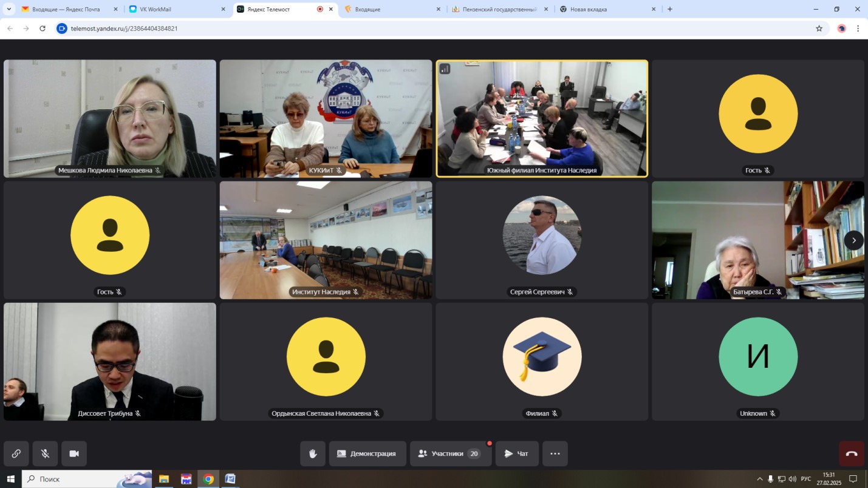Open Chrome's three-dot menu
The image size is (868, 488).
(858, 29)
